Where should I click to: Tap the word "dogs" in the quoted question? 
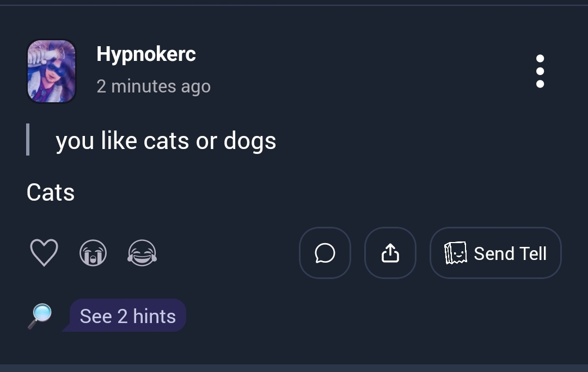(x=250, y=142)
